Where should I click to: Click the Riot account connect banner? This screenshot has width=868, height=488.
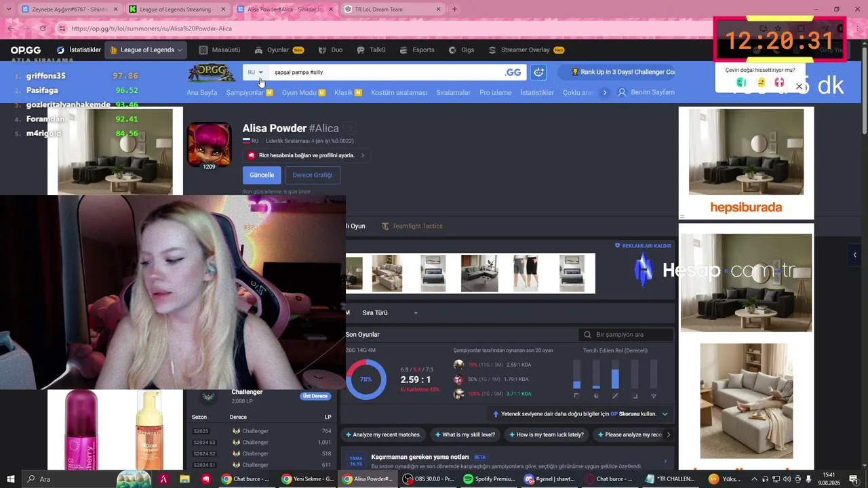click(305, 155)
